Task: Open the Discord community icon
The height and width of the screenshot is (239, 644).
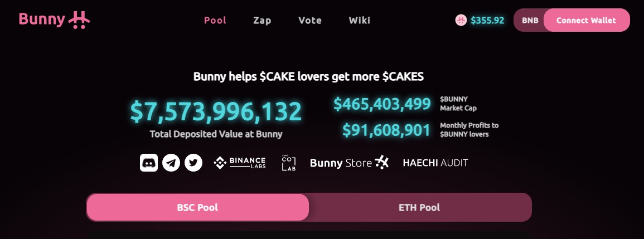Action: click(149, 163)
